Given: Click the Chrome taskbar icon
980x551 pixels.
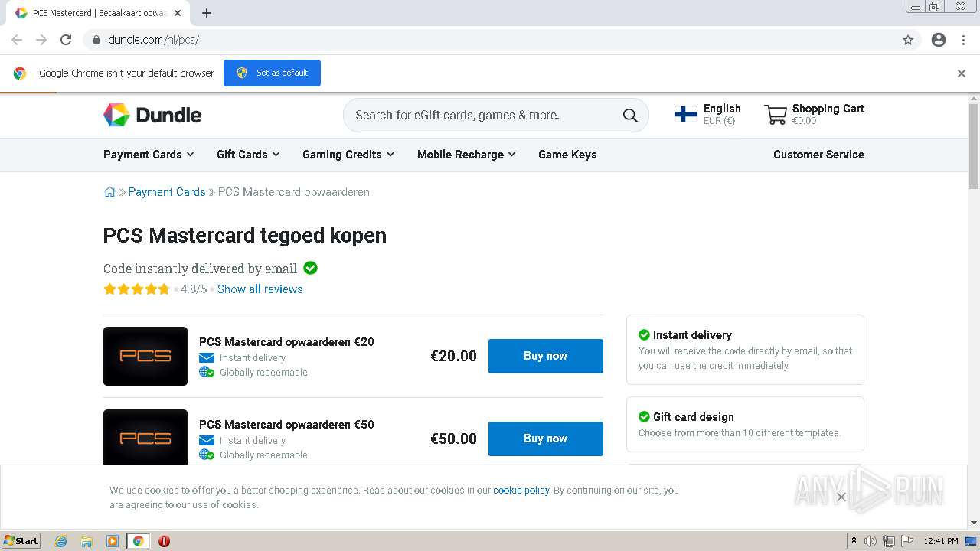Looking at the screenshot, I should (x=139, y=541).
